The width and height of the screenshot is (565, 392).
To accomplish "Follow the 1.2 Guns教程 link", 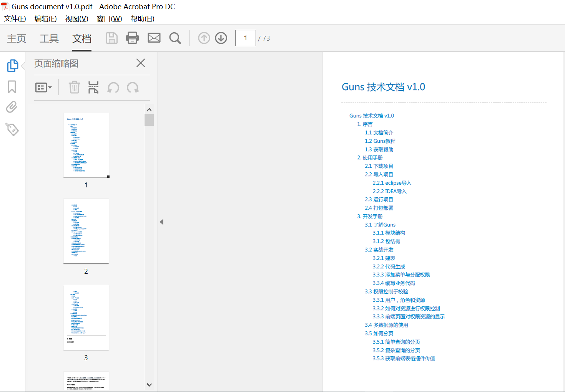I will tap(380, 141).
